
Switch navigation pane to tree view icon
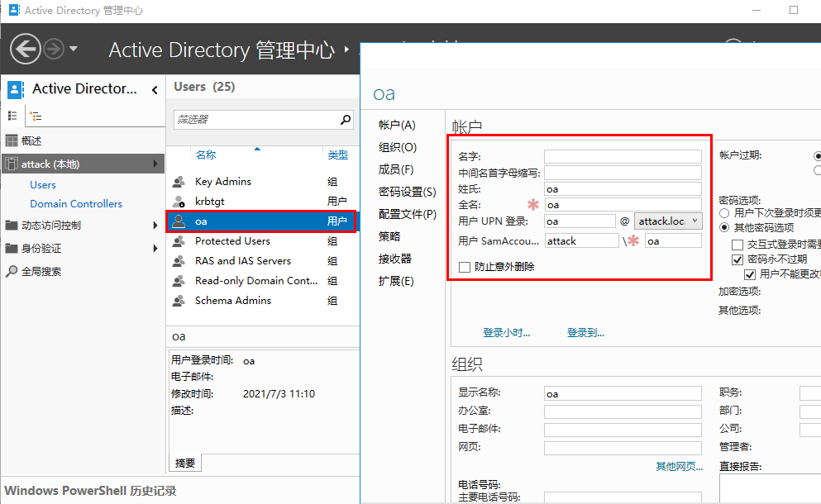click(x=36, y=116)
